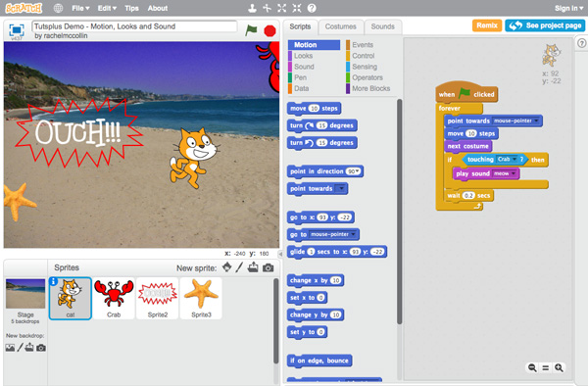Open the block help question mark tool
Viewport: 588px width, 386px height.
tap(312, 8)
